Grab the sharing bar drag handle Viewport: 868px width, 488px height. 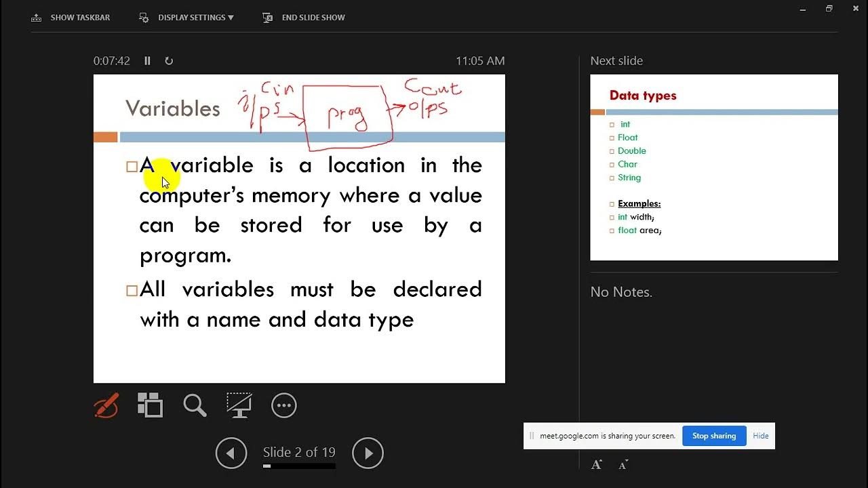[x=532, y=436]
